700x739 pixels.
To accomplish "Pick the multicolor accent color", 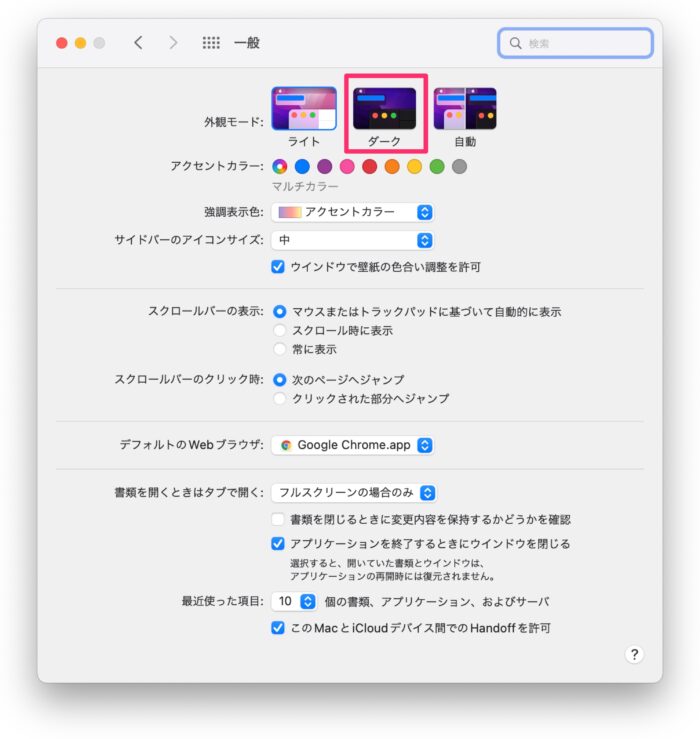I will click(x=280, y=166).
